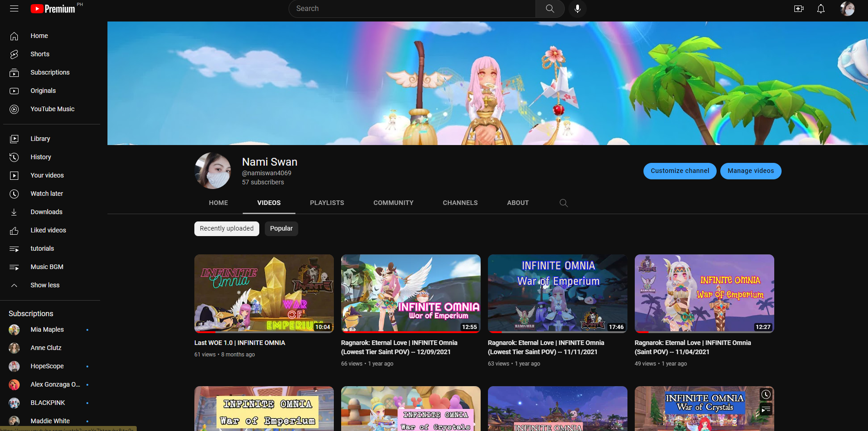
Task: Activate voice search microphone
Action: point(578,9)
